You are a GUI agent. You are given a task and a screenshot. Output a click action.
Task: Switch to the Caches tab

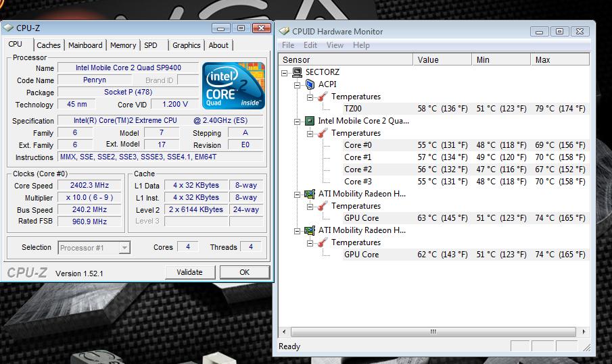coord(49,45)
